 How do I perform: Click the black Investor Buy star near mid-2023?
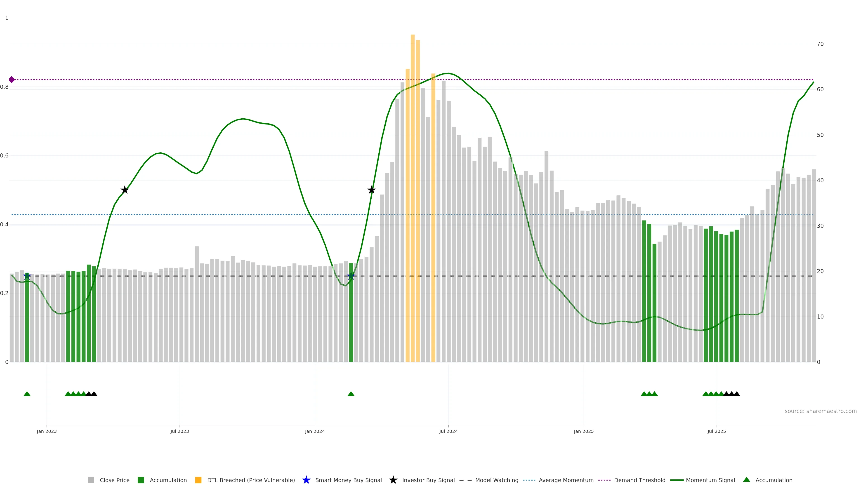point(125,190)
